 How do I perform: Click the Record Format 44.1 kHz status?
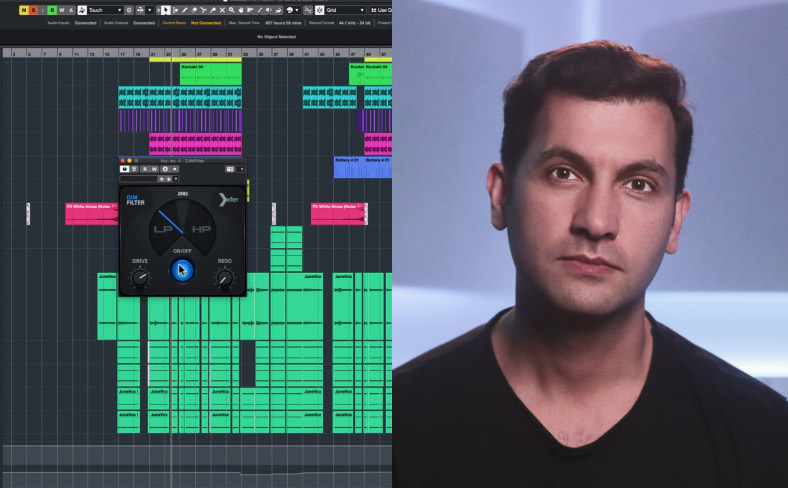[x=340, y=23]
